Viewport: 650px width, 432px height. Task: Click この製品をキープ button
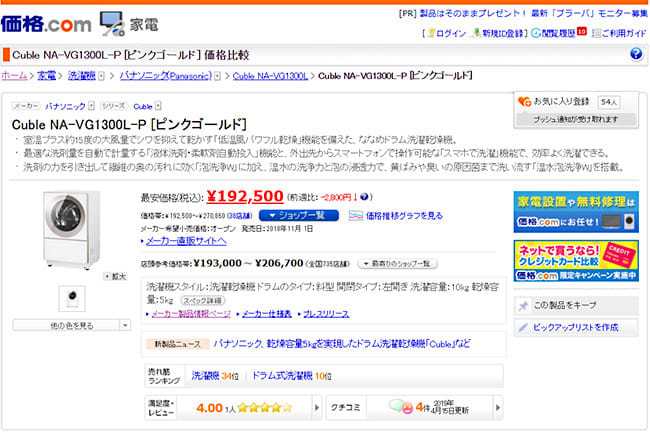(576, 306)
